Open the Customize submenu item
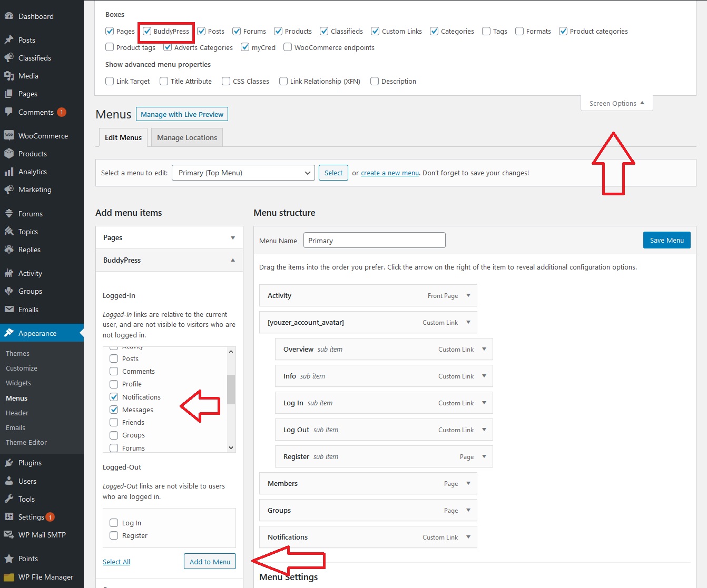This screenshot has height=588, width=707. [x=22, y=368]
